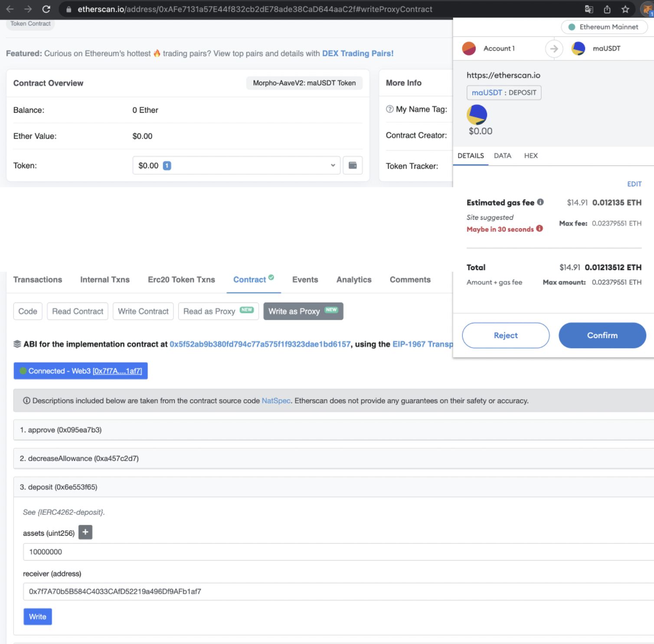Click the info icon beside Estimated gas fee
The width and height of the screenshot is (654, 644).
pyautogui.click(x=540, y=202)
